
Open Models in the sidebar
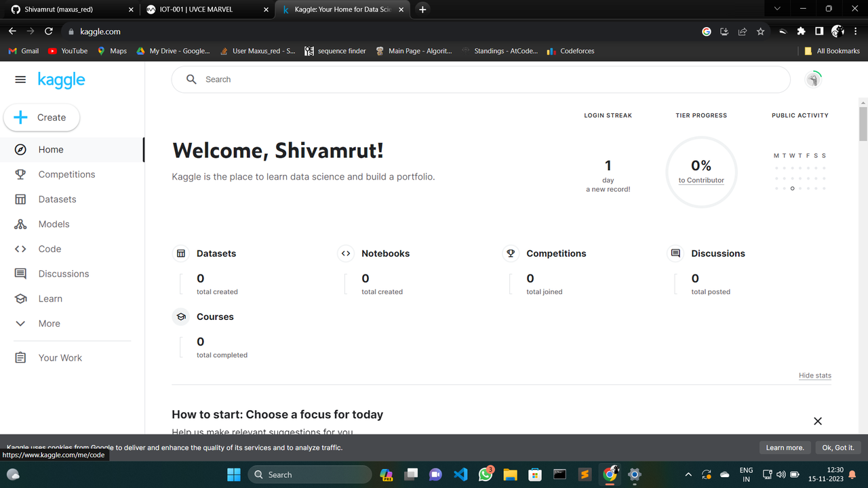click(72, 224)
